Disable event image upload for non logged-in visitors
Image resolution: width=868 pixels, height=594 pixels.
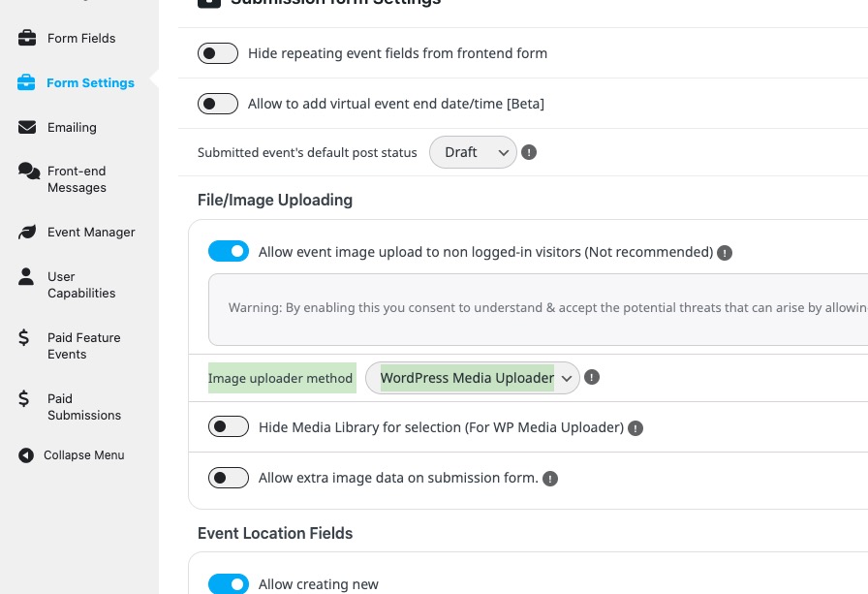[229, 252]
